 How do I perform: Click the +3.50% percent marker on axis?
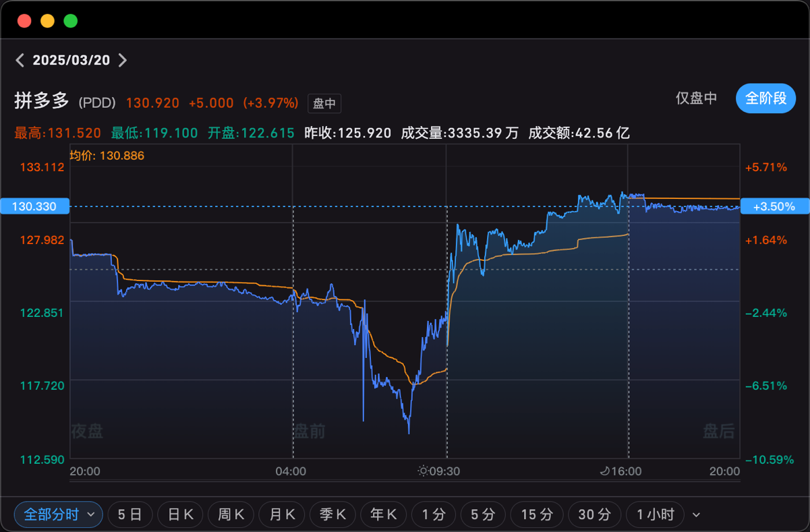774,206
